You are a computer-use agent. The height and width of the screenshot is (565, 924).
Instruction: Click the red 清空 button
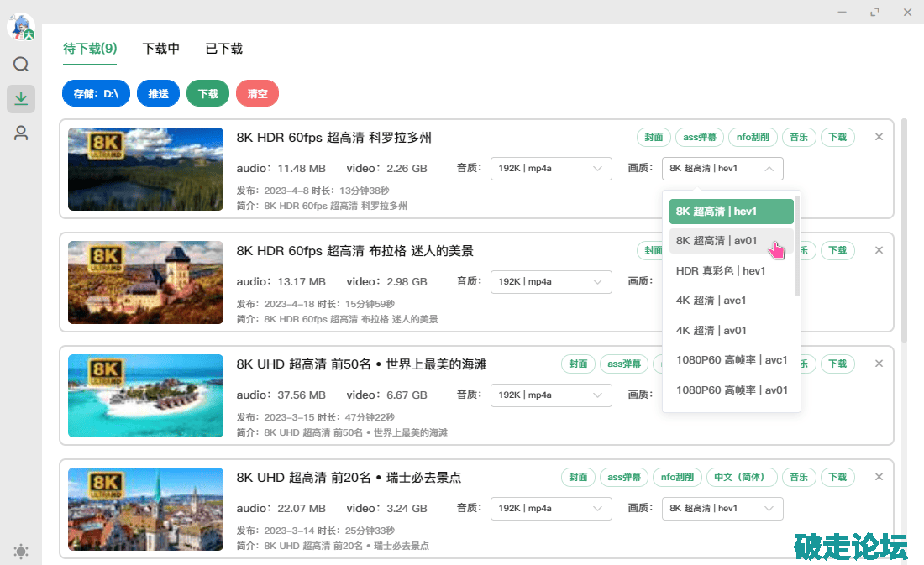click(257, 94)
